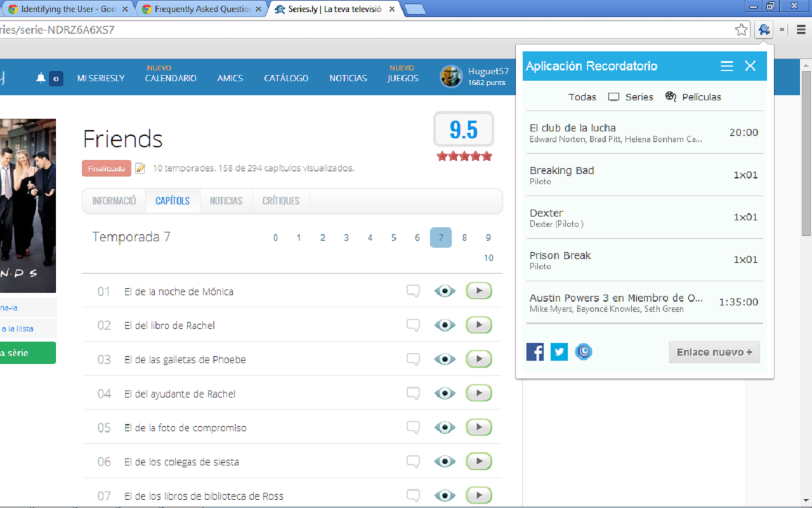Image resolution: width=812 pixels, height=508 pixels.
Task: Share on Facebook from the popup
Action: (535, 352)
